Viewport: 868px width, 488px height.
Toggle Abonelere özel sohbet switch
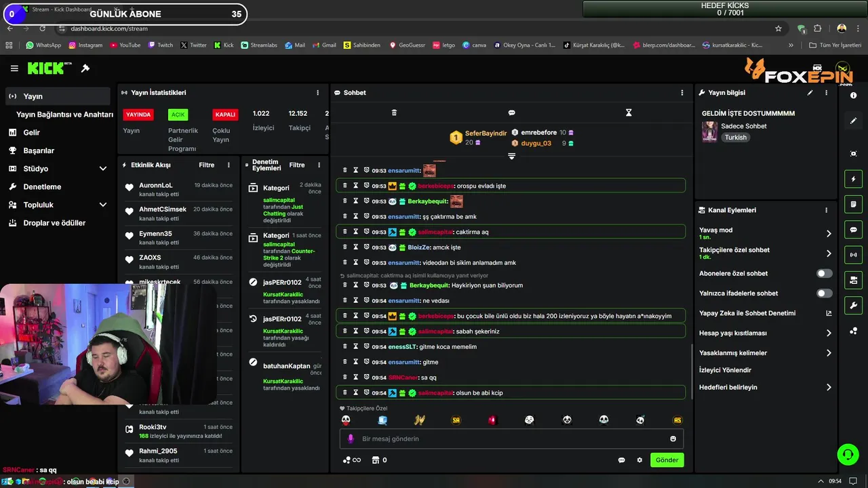[824, 274]
